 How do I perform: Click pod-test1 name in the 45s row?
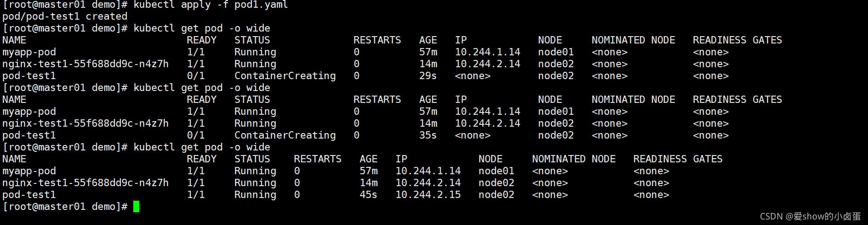click(x=29, y=195)
